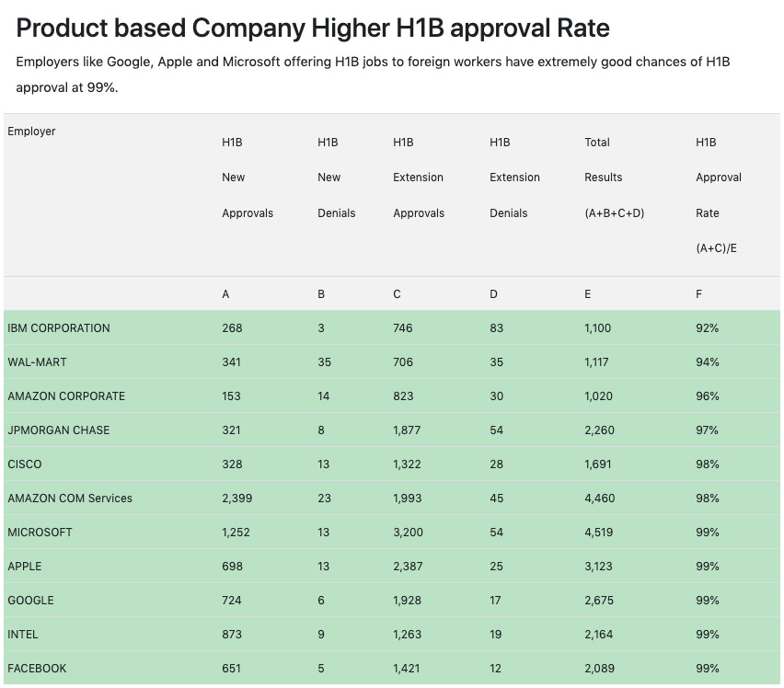Click IBM's extension approvals value "746"

(x=402, y=328)
